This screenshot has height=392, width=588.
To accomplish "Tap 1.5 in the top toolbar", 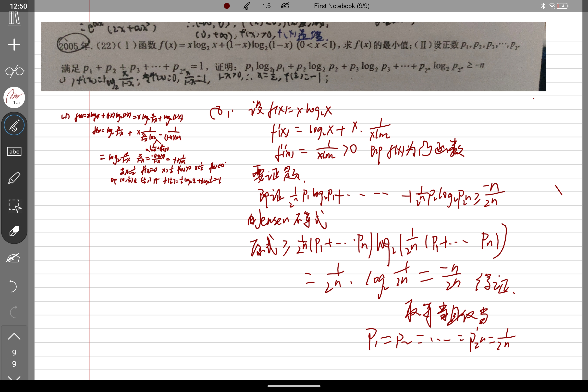I will [266, 6].
